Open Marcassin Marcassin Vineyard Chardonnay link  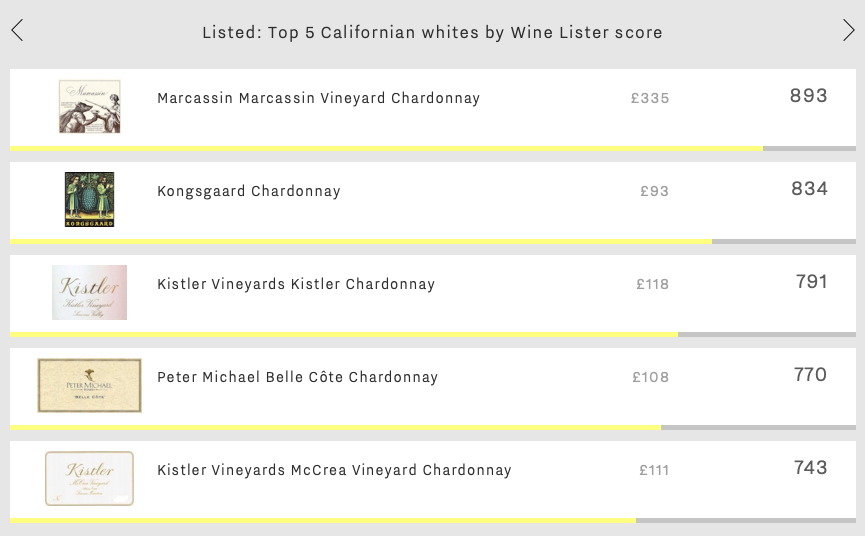tap(318, 98)
